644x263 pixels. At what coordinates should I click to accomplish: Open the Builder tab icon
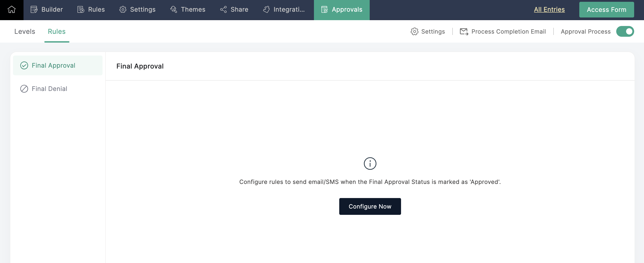tap(34, 9)
